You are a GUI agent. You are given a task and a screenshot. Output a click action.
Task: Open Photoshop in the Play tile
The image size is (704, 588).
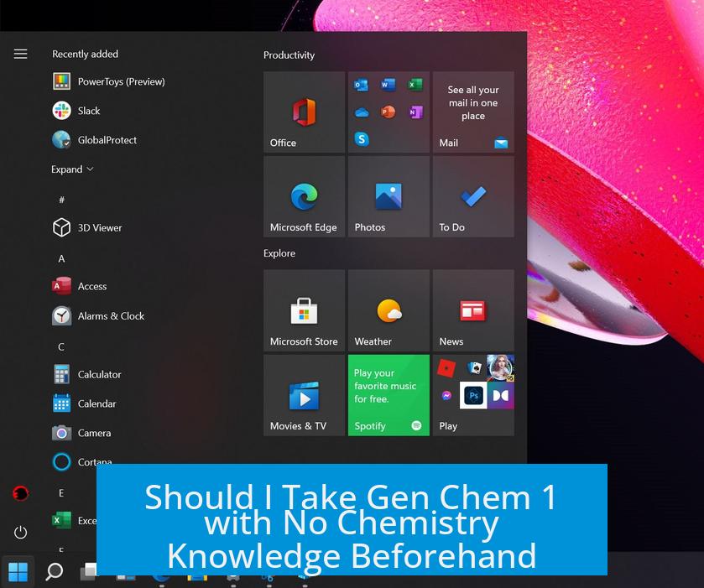coord(473,395)
